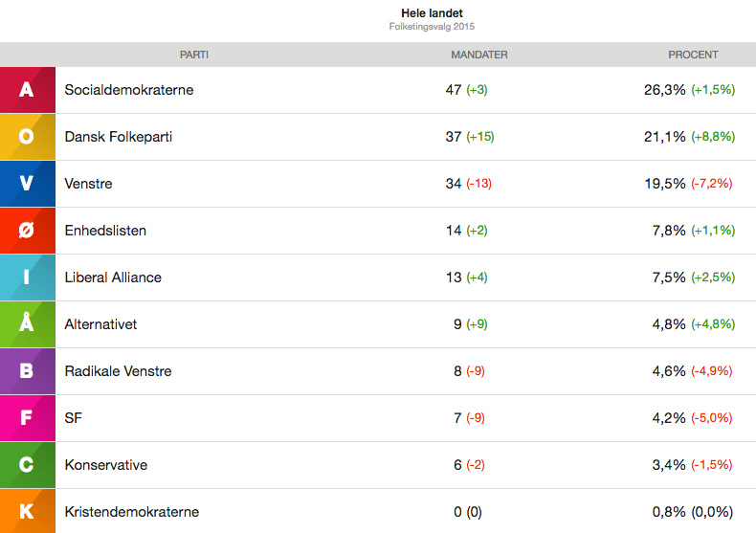
Task: Click the blue letter V party icon
Action: (x=27, y=184)
